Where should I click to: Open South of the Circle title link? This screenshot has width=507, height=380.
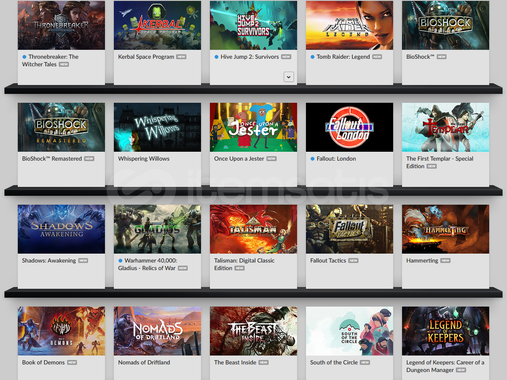click(x=334, y=362)
